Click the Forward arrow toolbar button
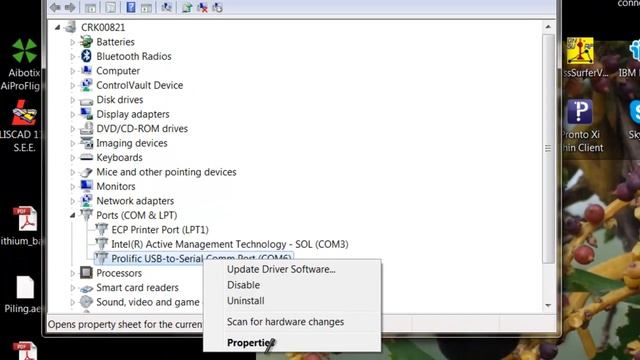The width and height of the screenshot is (640, 360). click(70, 7)
